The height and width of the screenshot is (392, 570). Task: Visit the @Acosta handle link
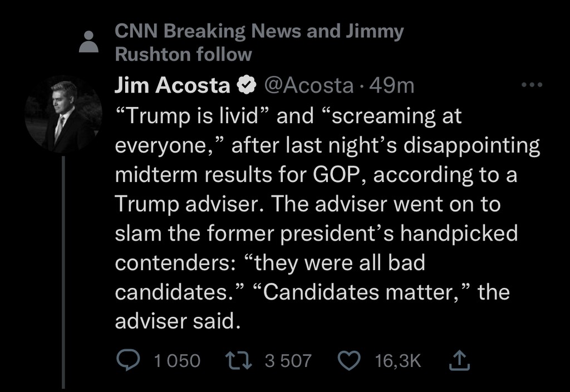(x=307, y=85)
